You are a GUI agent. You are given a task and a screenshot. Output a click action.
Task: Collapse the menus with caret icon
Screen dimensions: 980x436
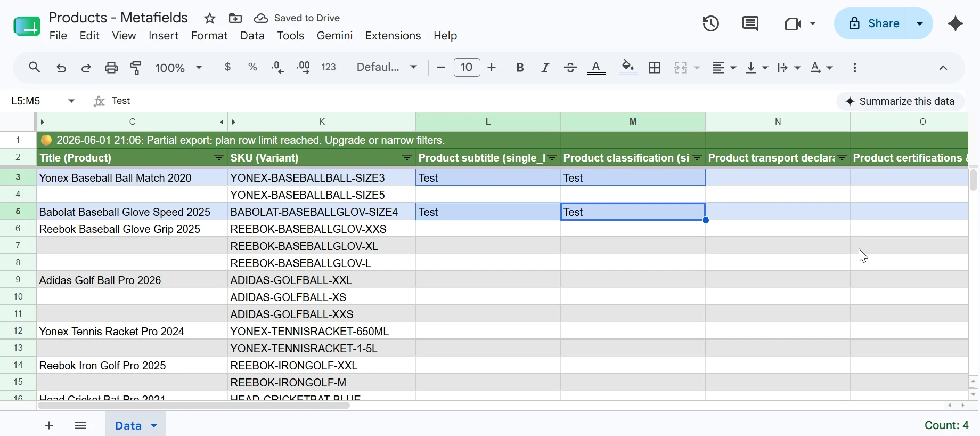pos(943,68)
